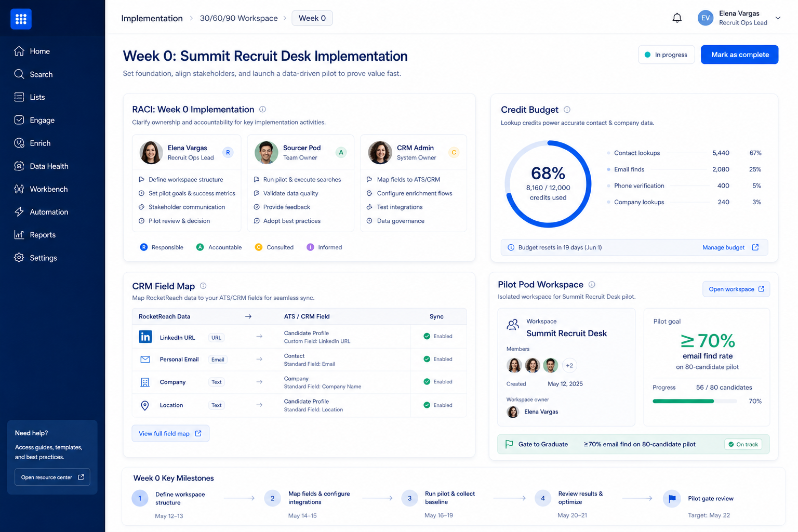This screenshot has width=798, height=532.
Task: Click the EV user avatar
Action: tap(705, 18)
